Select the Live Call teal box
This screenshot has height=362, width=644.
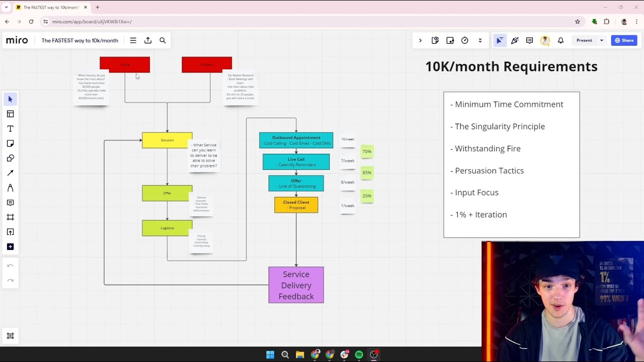click(x=296, y=162)
